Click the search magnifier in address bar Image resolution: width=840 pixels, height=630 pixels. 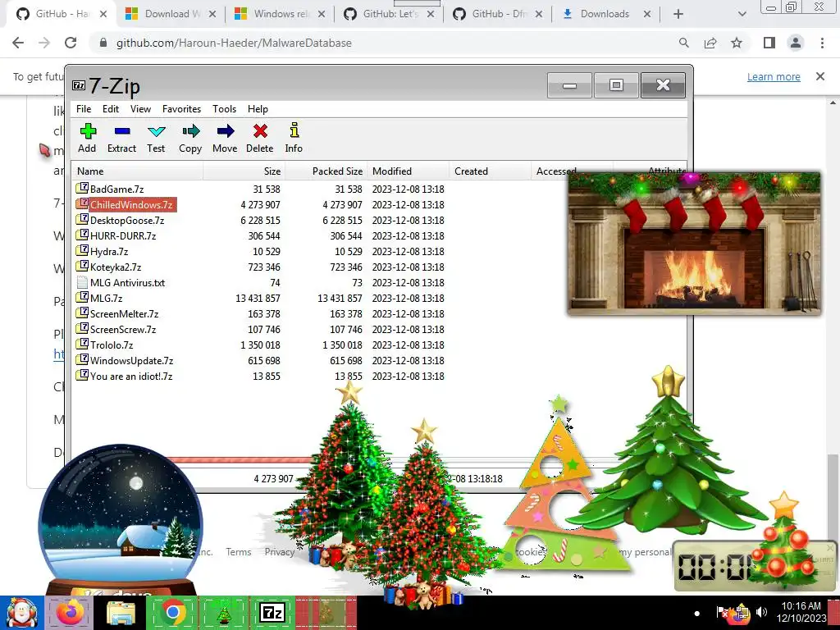(683, 43)
